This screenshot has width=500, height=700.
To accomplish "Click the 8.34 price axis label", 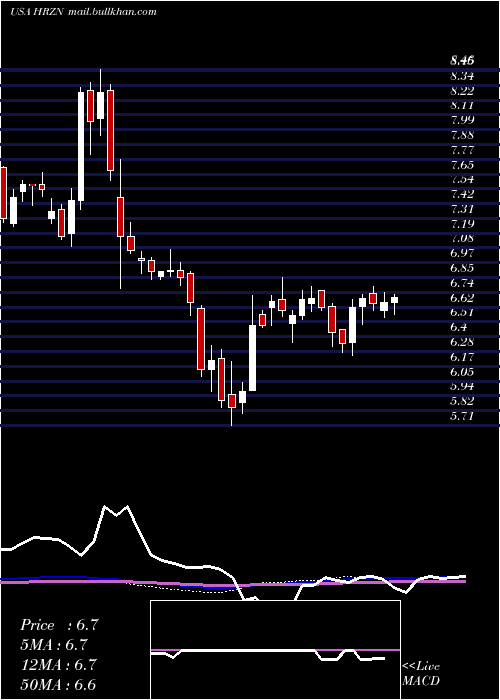I will point(462,76).
